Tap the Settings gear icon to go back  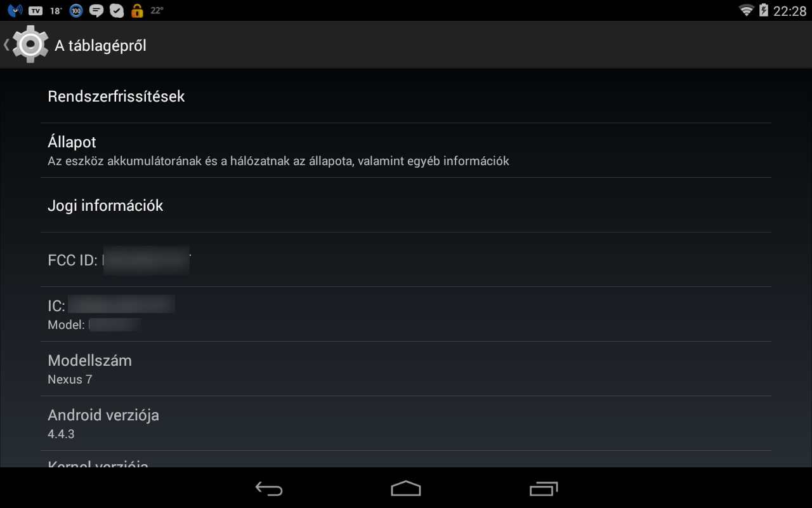(30, 44)
